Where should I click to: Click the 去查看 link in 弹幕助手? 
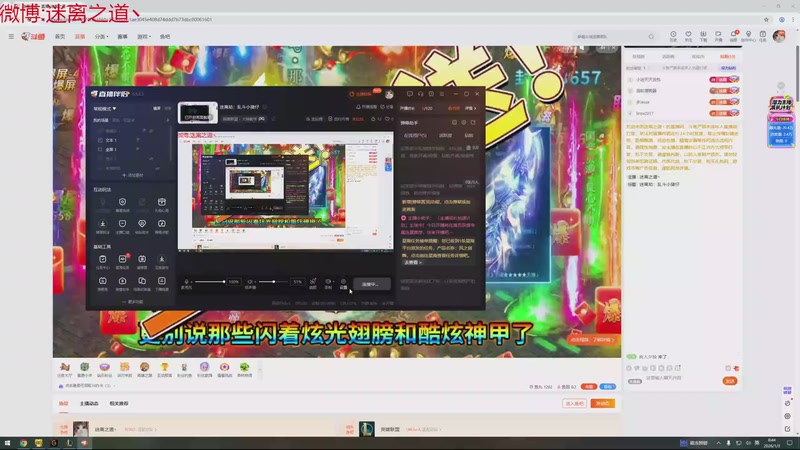click(x=413, y=262)
